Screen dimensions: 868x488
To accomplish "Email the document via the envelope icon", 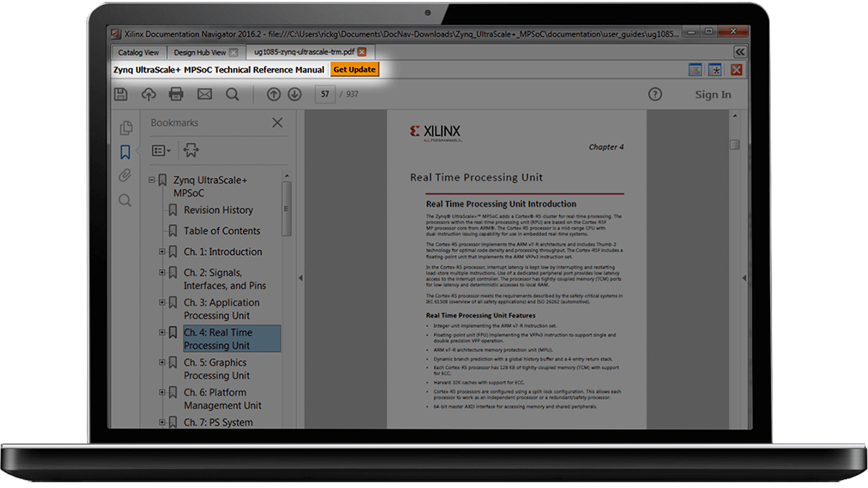I will click(x=205, y=94).
